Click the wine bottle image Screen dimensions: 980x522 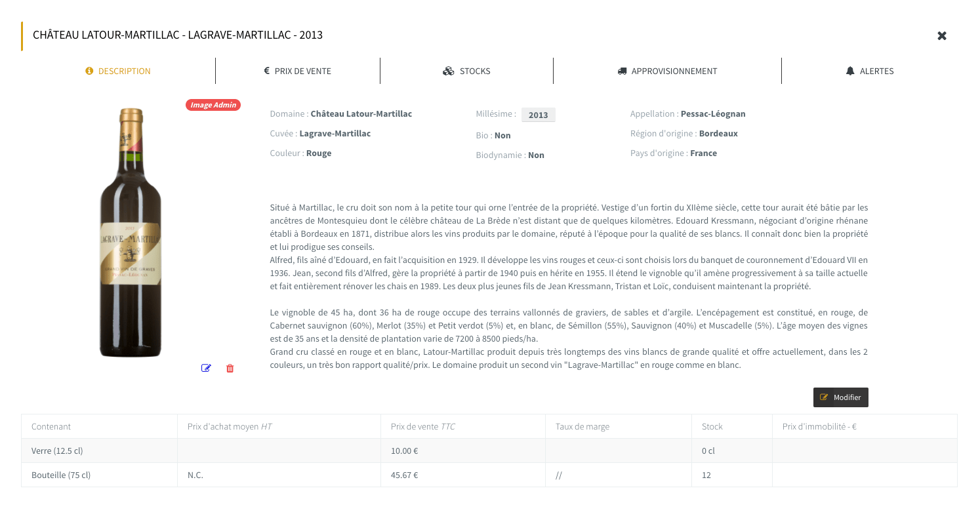[x=131, y=232]
